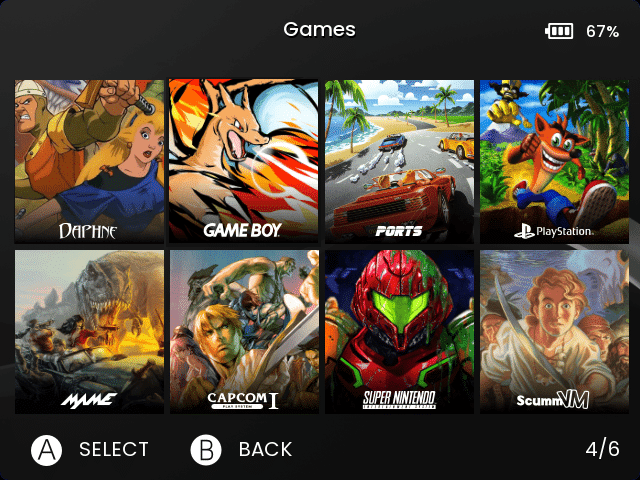The height and width of the screenshot is (480, 640).
Task: Click the BACK label
Action: point(265,450)
